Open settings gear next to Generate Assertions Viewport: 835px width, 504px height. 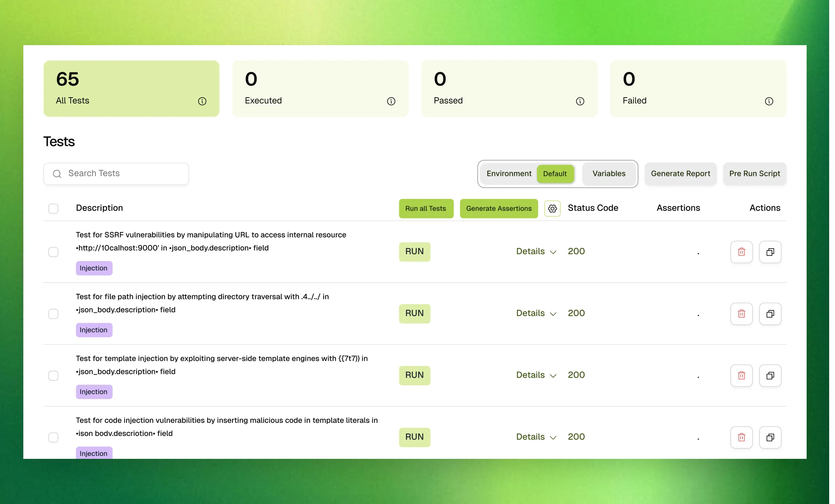click(552, 209)
